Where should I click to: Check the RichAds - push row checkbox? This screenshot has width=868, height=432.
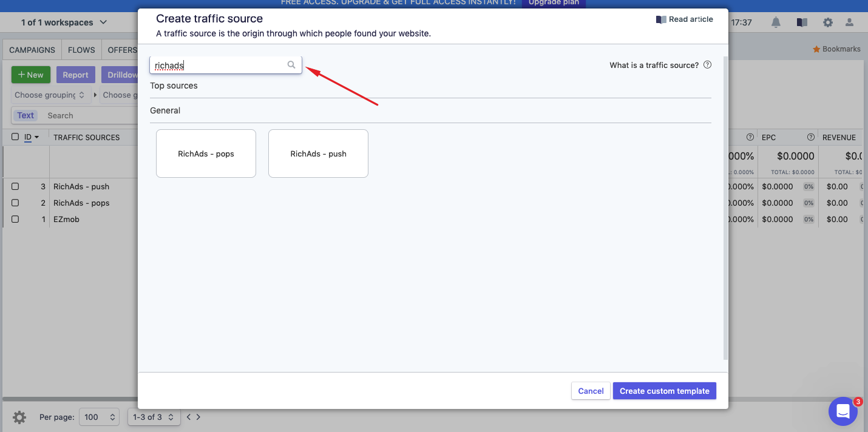coord(15,186)
